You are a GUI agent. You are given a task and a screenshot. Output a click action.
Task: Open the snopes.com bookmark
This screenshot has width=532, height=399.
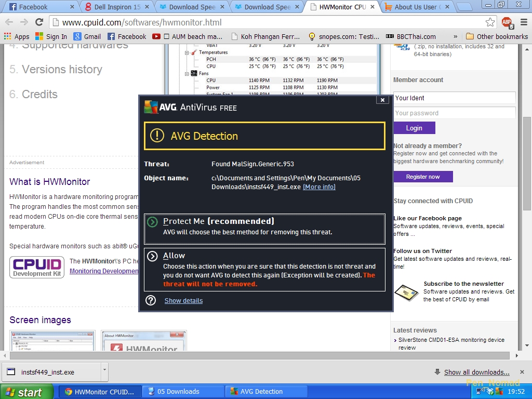[344, 37]
